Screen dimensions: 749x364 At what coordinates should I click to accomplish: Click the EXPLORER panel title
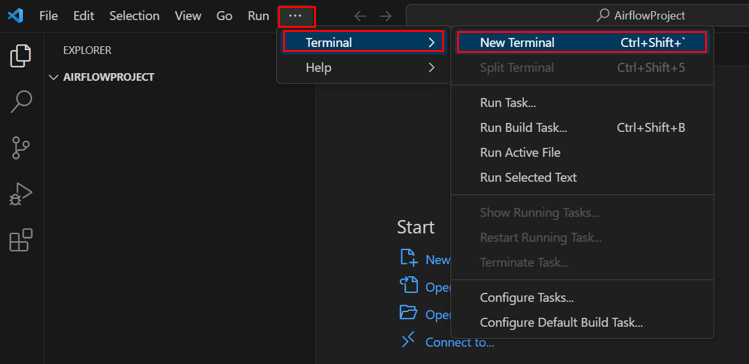pos(87,50)
